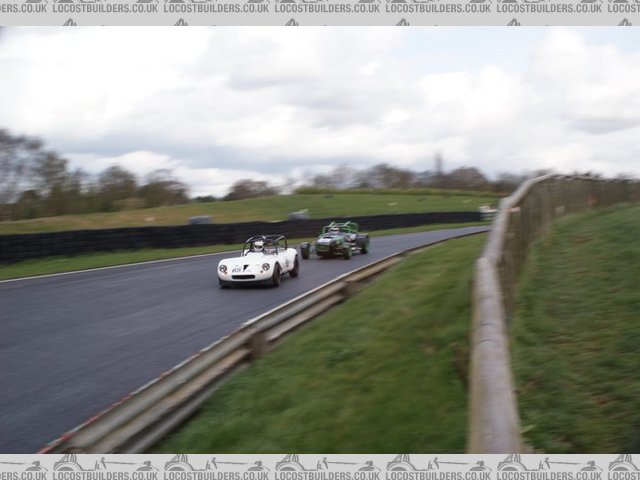Click the white race car on track
Viewport: 640px width, 480px height.
[258, 263]
